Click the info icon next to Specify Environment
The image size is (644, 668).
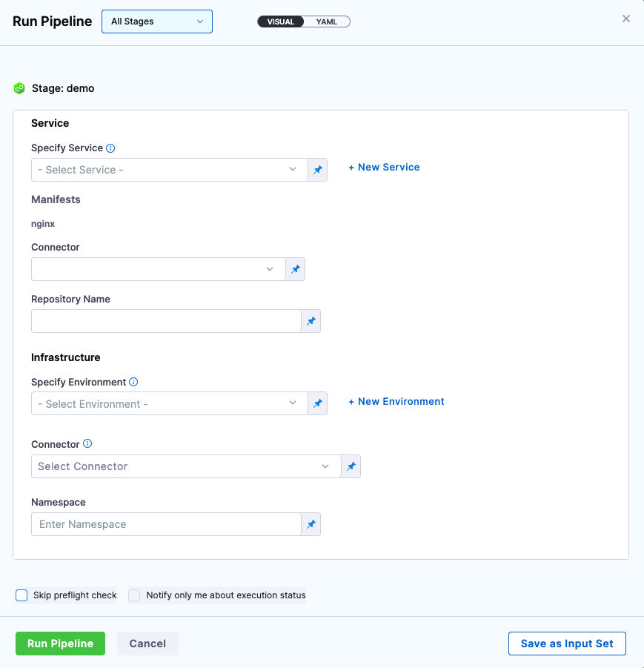coord(133,383)
